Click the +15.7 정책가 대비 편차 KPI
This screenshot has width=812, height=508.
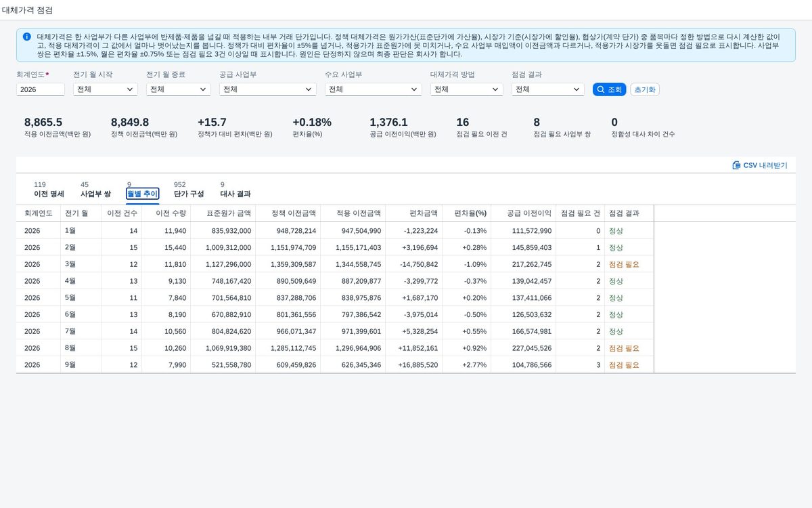[x=235, y=127]
